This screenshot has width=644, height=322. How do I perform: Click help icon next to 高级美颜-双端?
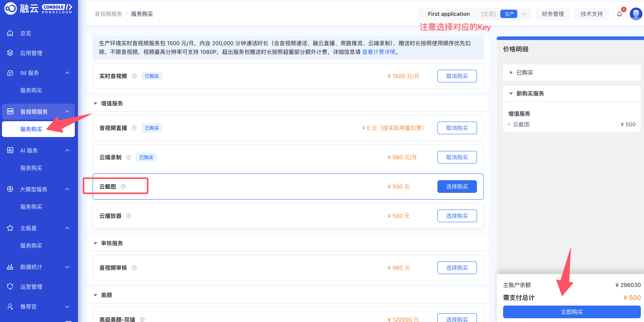click(x=142, y=319)
